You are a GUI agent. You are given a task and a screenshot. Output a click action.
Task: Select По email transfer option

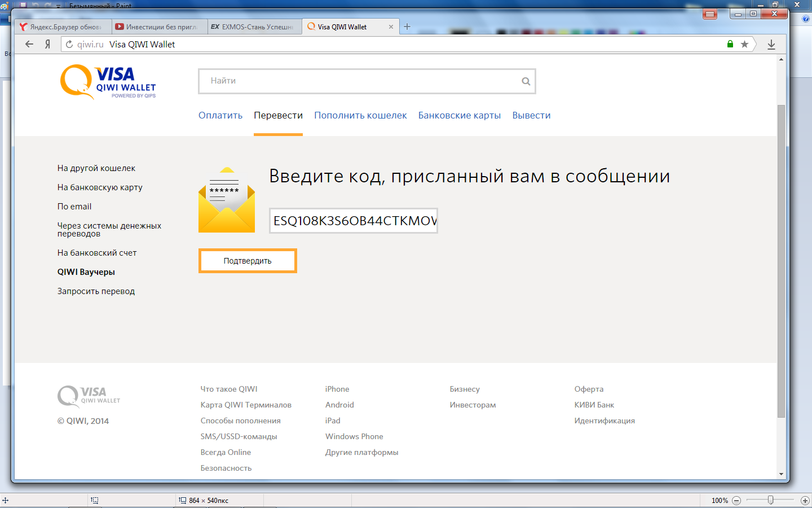(x=74, y=207)
